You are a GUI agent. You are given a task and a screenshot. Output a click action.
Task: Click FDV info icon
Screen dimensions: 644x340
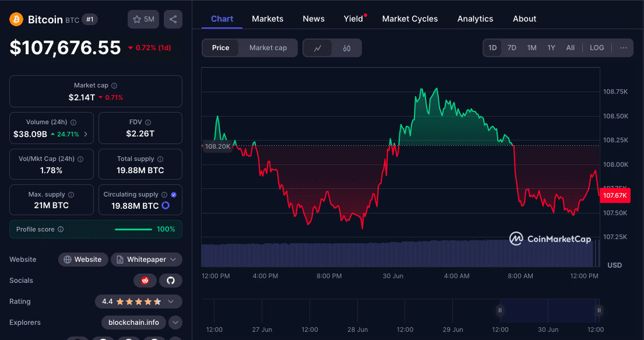pyautogui.click(x=148, y=122)
